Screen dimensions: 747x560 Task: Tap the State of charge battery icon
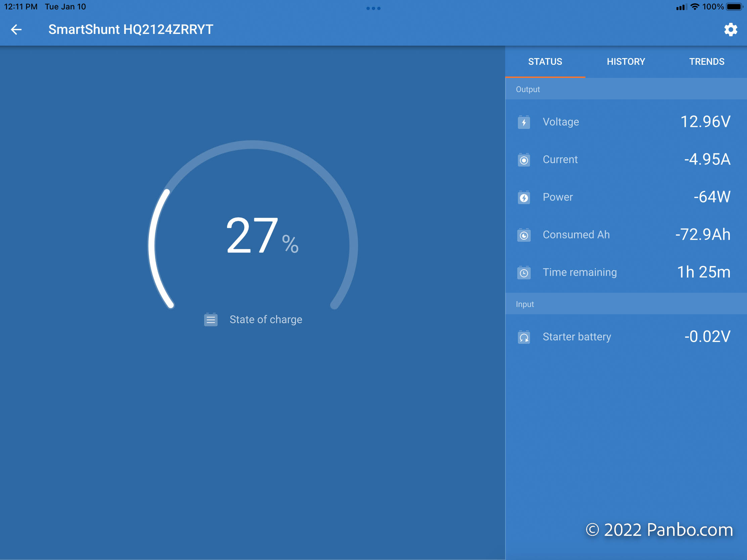click(211, 320)
